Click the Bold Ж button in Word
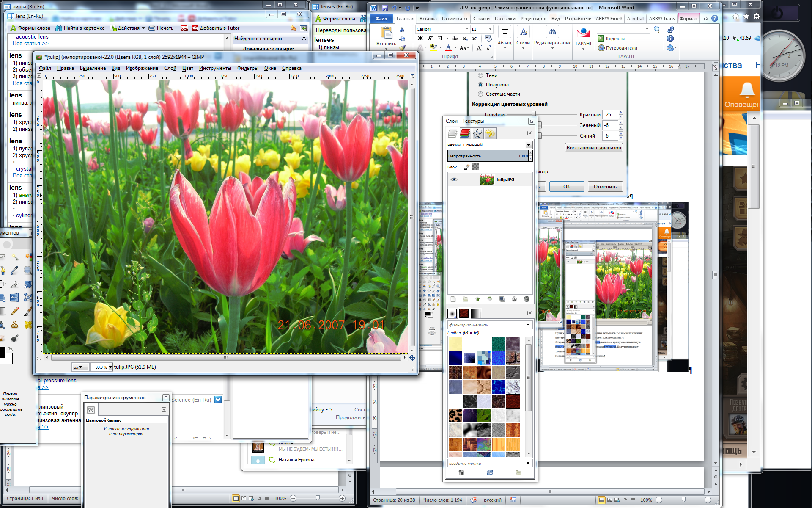 (420, 39)
